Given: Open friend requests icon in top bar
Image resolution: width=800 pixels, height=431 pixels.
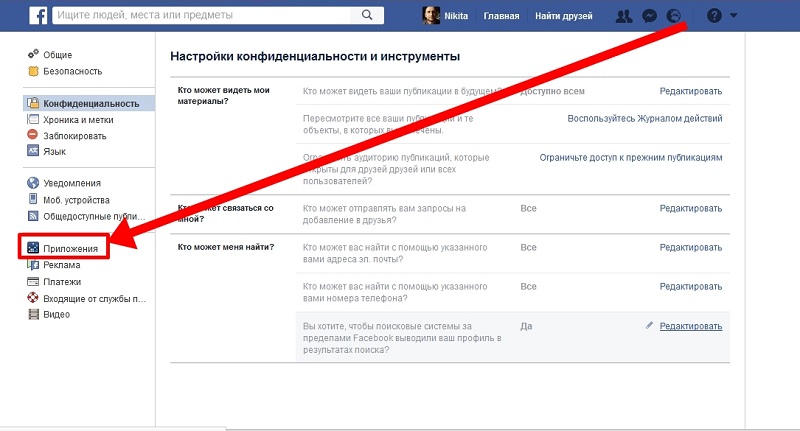Looking at the screenshot, I should [x=623, y=16].
